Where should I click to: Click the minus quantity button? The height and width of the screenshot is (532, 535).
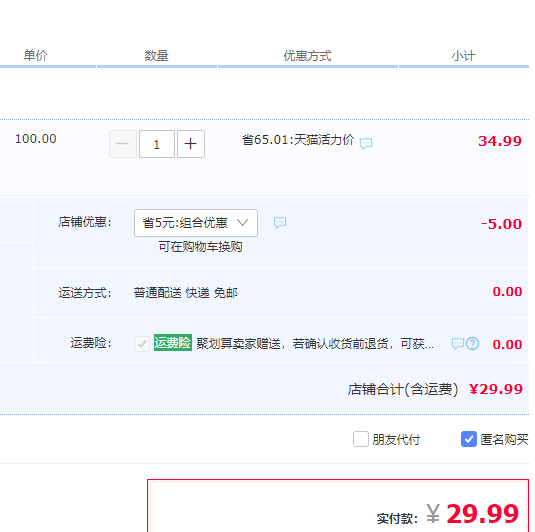[123, 144]
